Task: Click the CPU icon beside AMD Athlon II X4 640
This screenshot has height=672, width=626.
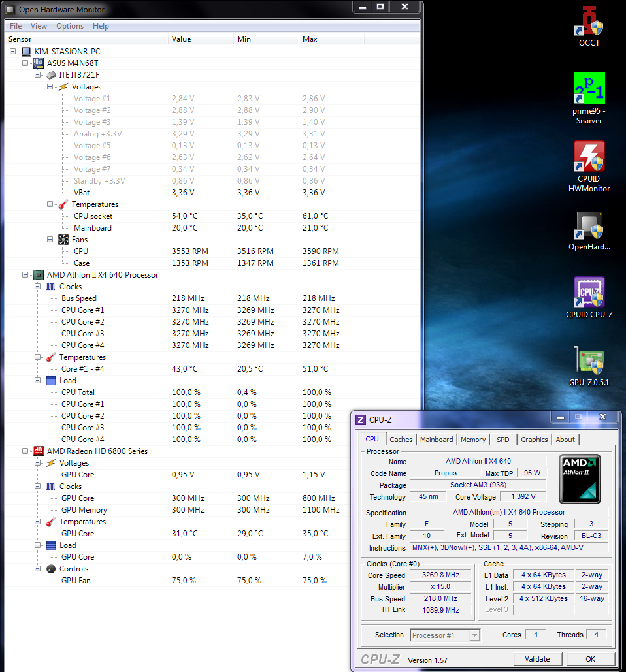Action: (x=39, y=275)
